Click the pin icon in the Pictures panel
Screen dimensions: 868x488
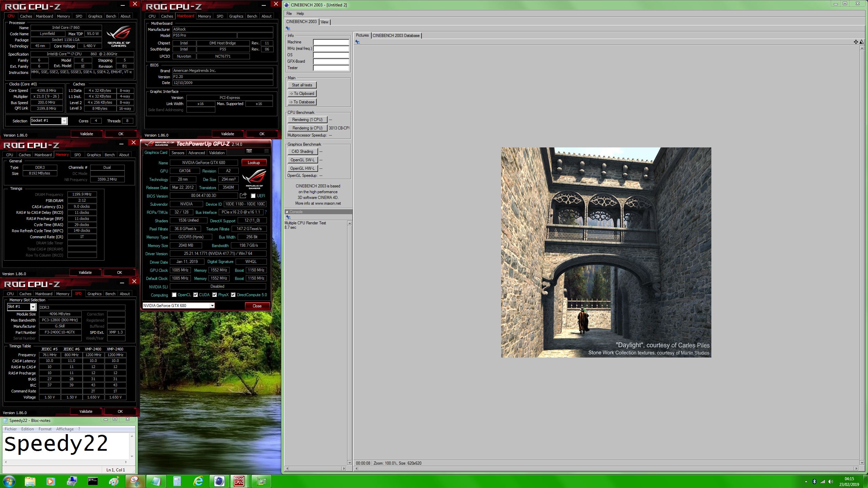(x=357, y=42)
